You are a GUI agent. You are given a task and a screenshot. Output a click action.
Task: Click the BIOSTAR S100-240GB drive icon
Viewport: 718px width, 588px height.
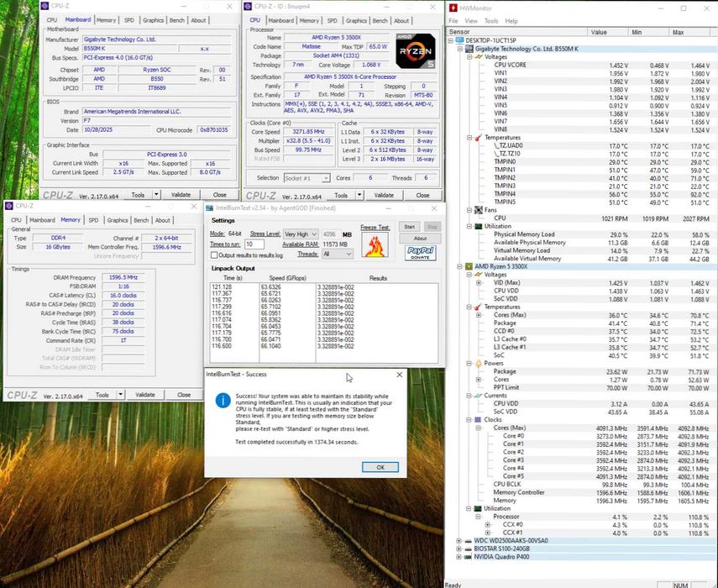[x=469, y=549]
